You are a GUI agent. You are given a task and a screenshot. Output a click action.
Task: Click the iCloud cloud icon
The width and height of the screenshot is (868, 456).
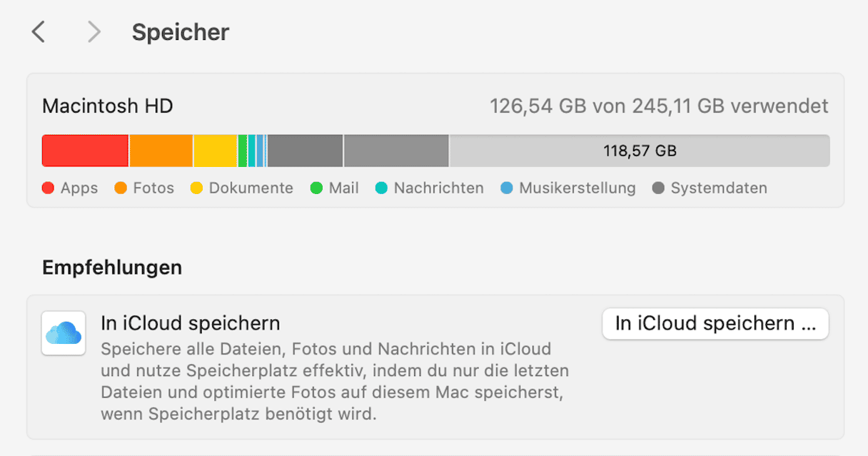click(64, 333)
